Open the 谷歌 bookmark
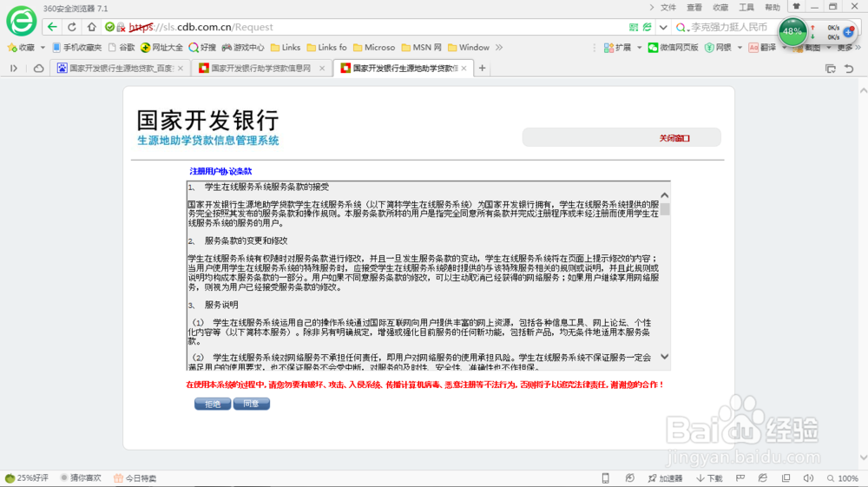Image resolution: width=868 pixels, height=487 pixels. (122, 48)
